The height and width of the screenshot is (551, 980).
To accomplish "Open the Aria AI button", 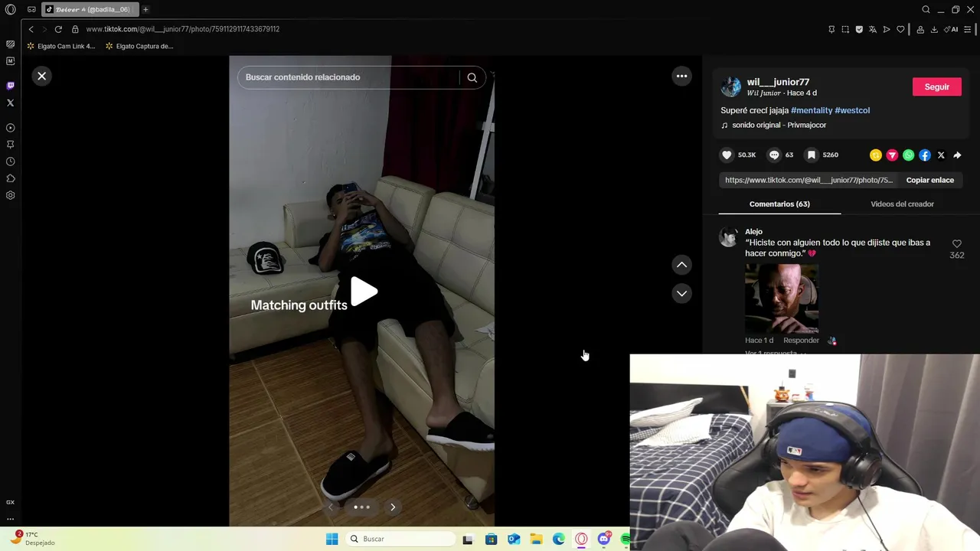I will click(952, 29).
